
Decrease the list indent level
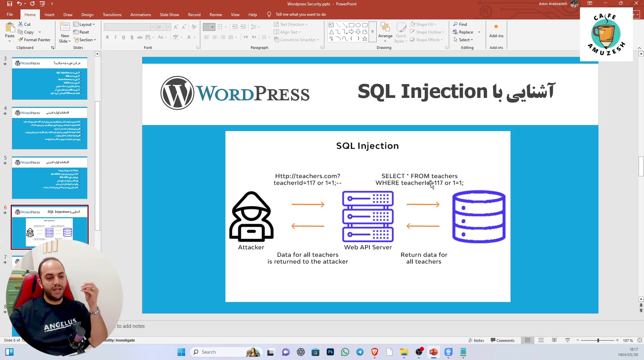click(235, 27)
